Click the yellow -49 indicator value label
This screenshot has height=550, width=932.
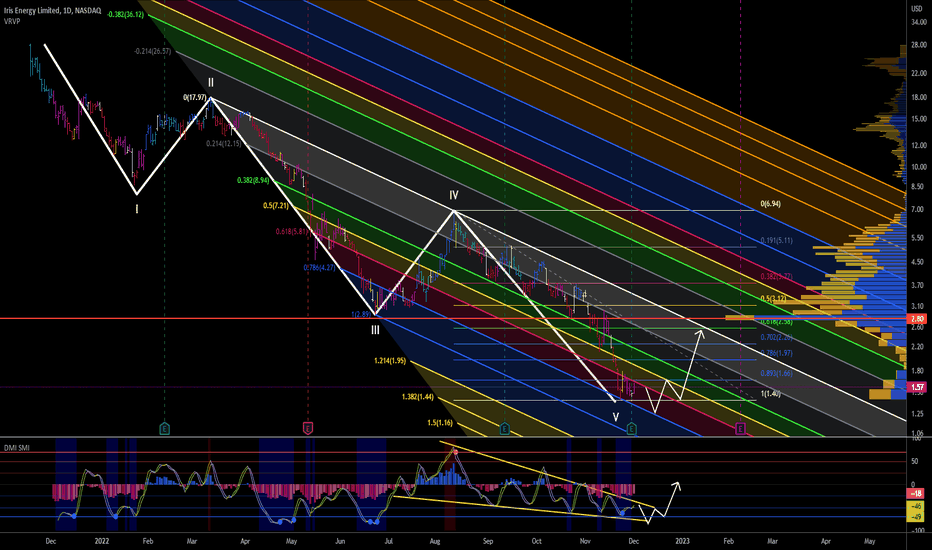click(x=915, y=517)
